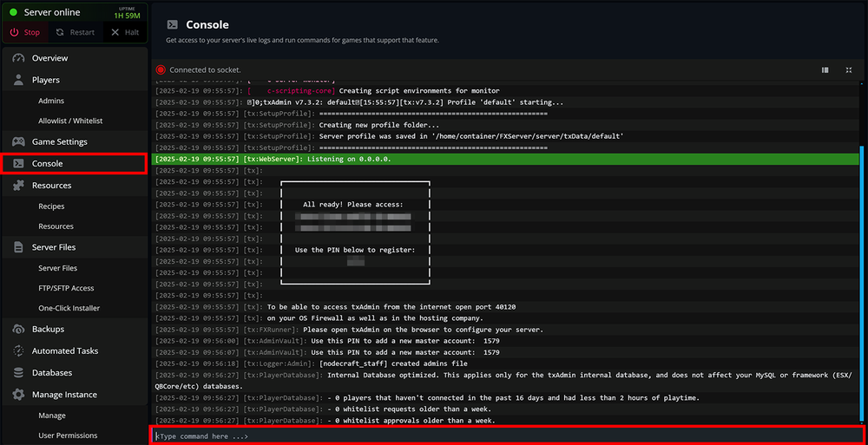Collapse the Resources parent menu
This screenshot has width=868, height=445.
pos(51,185)
